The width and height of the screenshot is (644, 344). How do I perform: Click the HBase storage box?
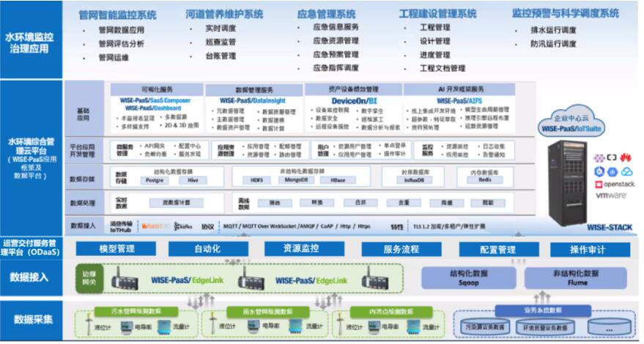[338, 180]
